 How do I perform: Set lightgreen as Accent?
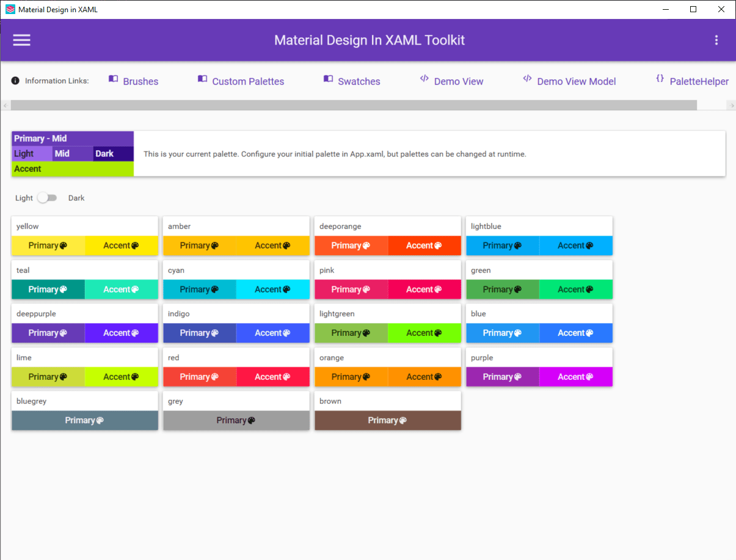[424, 333]
